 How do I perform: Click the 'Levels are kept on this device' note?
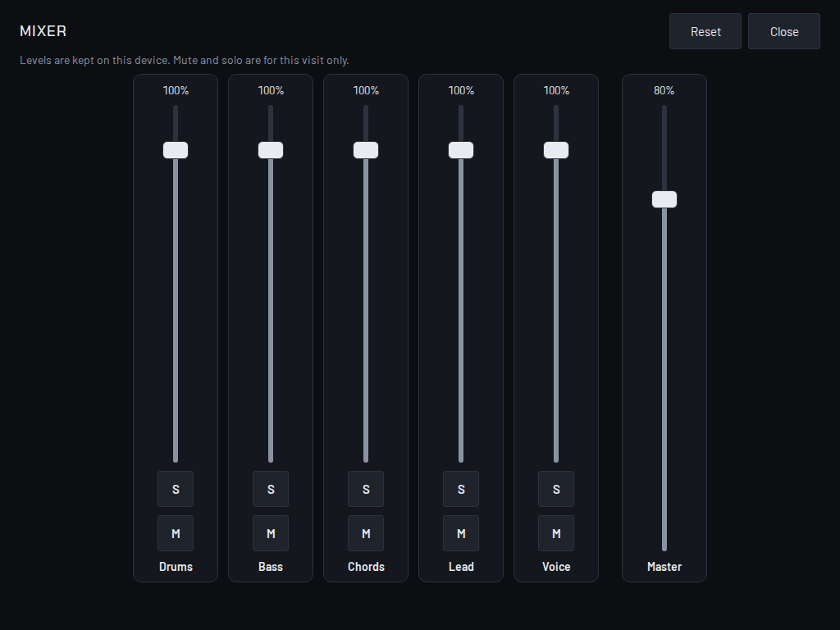[185, 60]
